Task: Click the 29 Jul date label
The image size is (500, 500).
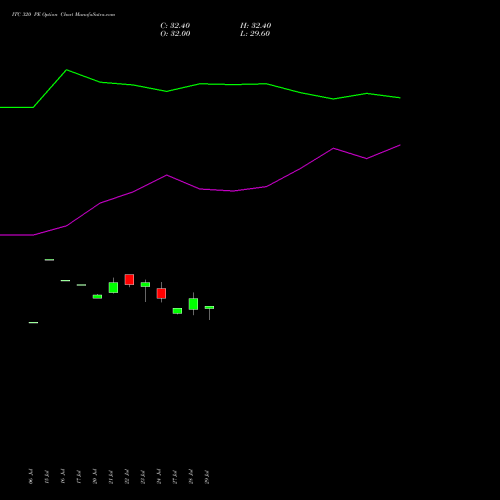Action: [207, 477]
